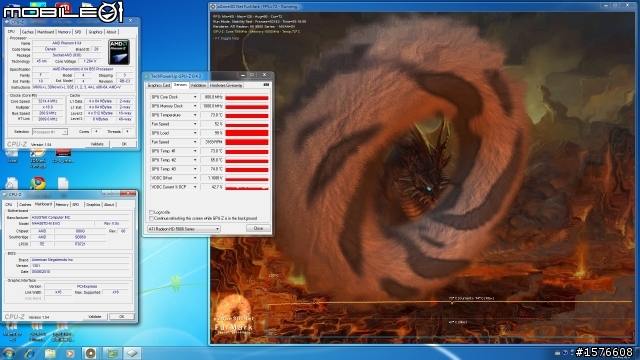The height and width of the screenshot is (360, 640).
Task: Open the giveaway tab in GPU-Z
Action: tap(226, 85)
